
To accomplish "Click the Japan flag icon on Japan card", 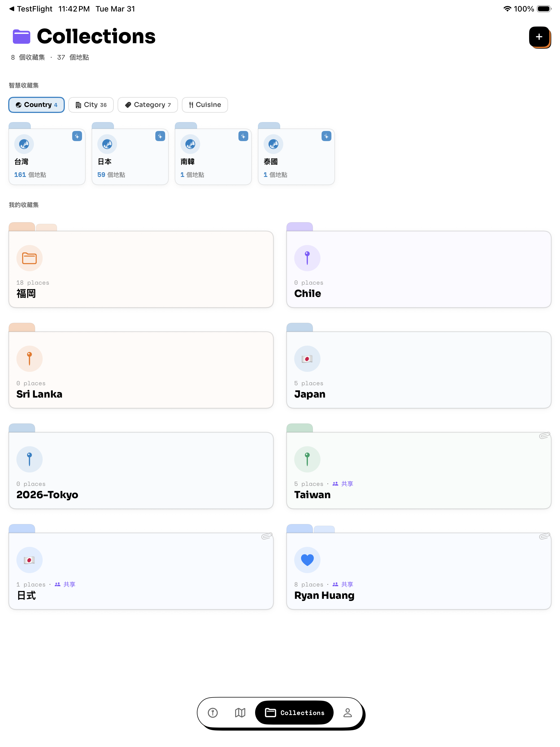I will coord(307,359).
